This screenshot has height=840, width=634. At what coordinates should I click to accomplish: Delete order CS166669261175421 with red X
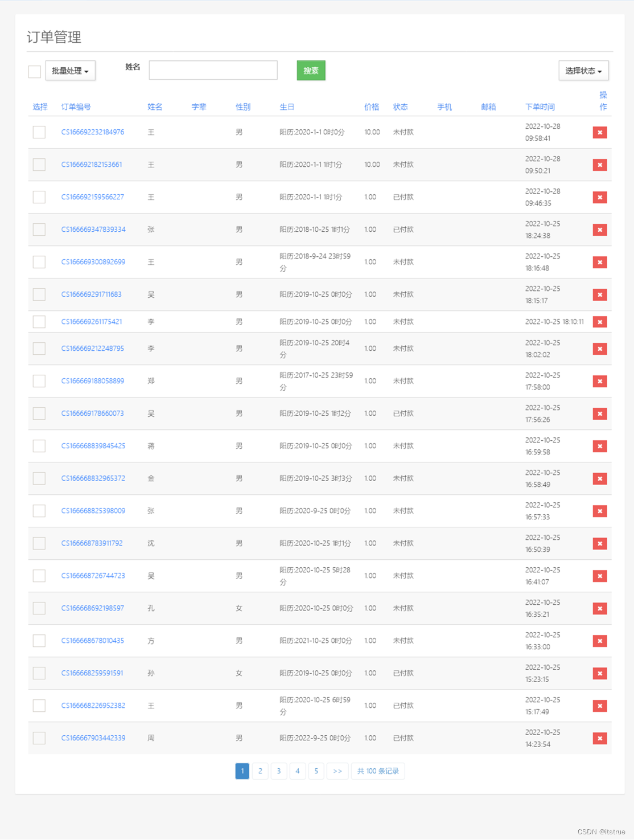[600, 322]
